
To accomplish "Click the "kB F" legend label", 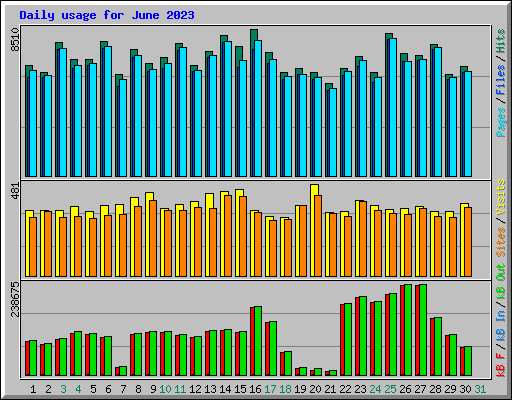I will [501, 365].
